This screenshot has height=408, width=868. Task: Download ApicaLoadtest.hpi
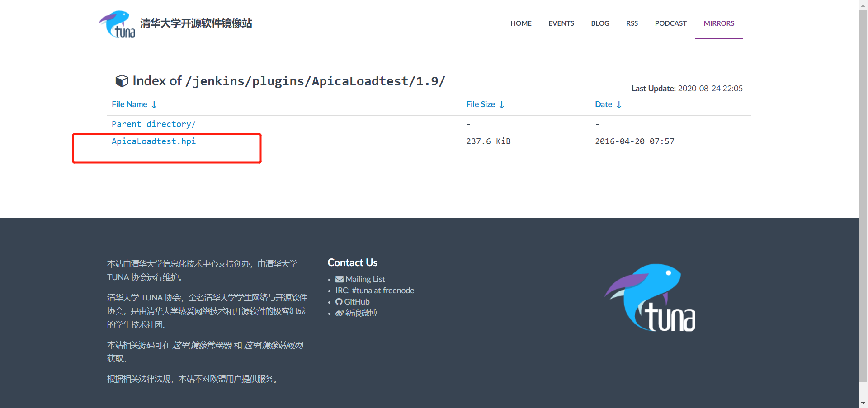pyautogui.click(x=154, y=141)
